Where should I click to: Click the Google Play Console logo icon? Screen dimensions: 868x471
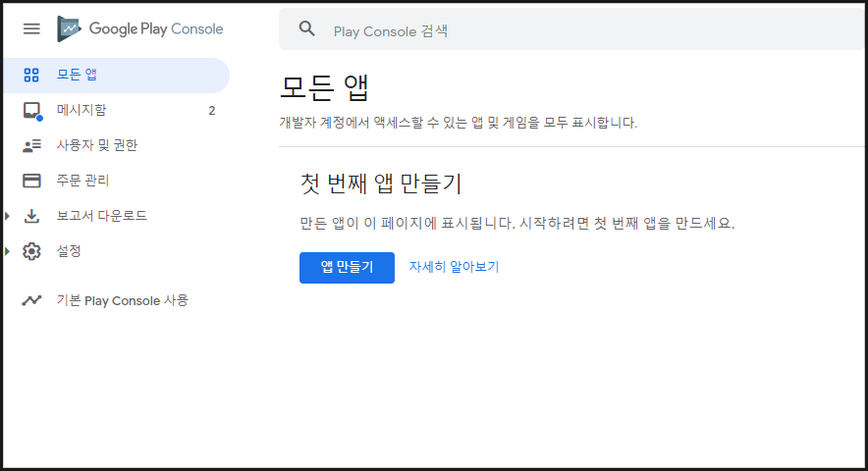click(x=69, y=28)
